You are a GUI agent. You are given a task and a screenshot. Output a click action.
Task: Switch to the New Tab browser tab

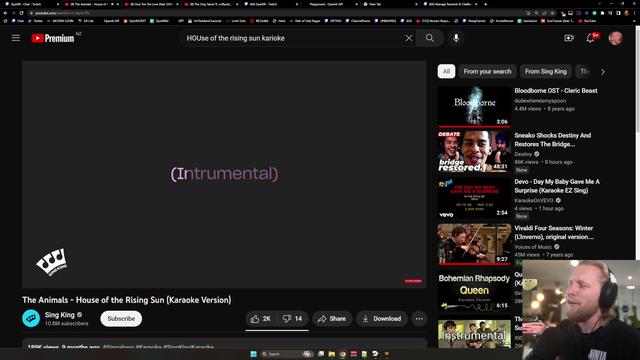(x=389, y=4)
